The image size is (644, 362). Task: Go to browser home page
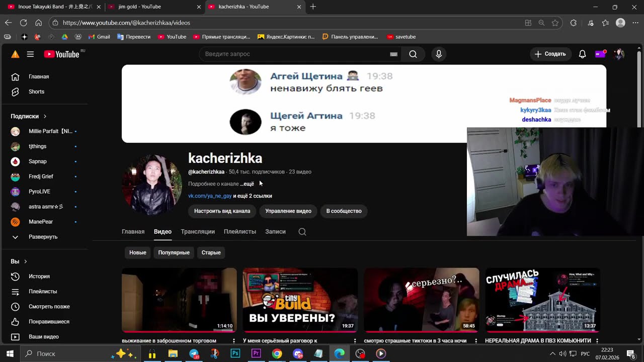pos(38,23)
